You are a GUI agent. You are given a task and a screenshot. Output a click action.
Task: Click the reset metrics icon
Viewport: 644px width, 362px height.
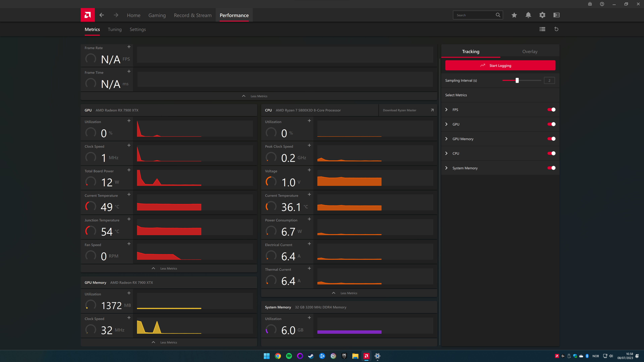pyautogui.click(x=556, y=29)
